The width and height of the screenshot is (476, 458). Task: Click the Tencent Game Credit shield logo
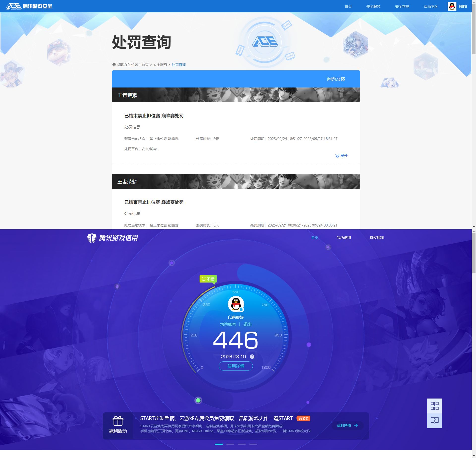(92, 238)
